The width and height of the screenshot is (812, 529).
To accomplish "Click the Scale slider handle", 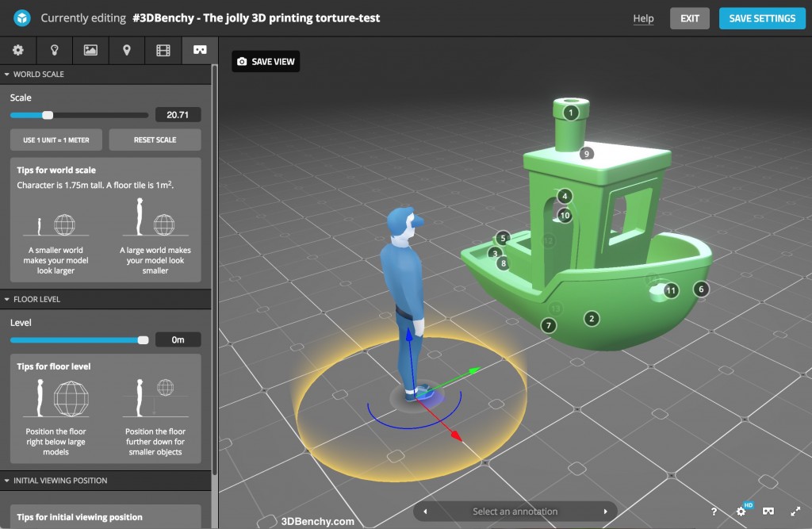I will [48, 115].
